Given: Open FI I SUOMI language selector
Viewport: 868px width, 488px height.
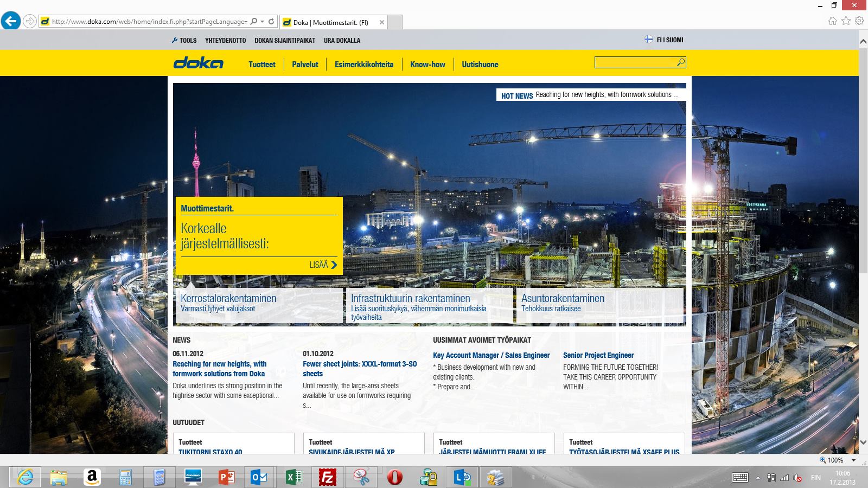Looking at the screenshot, I should 670,40.
